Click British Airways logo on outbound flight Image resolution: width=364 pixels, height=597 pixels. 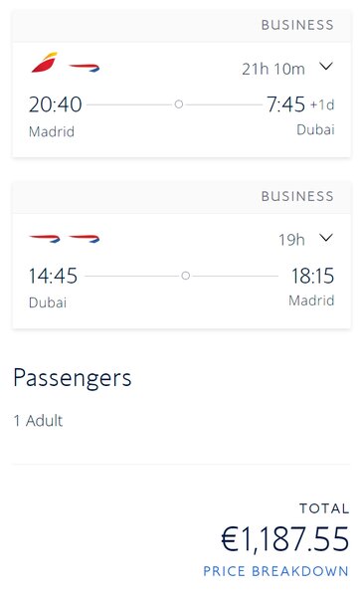coord(85,68)
